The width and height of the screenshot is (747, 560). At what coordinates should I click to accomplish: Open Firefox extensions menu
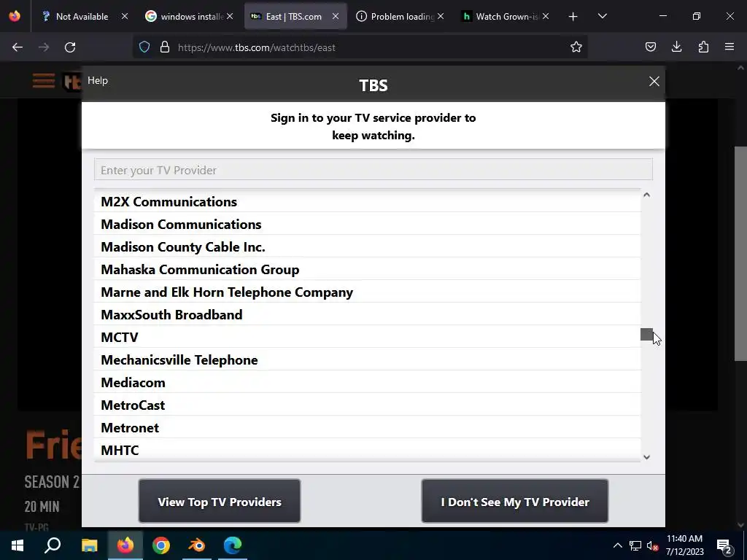click(703, 47)
